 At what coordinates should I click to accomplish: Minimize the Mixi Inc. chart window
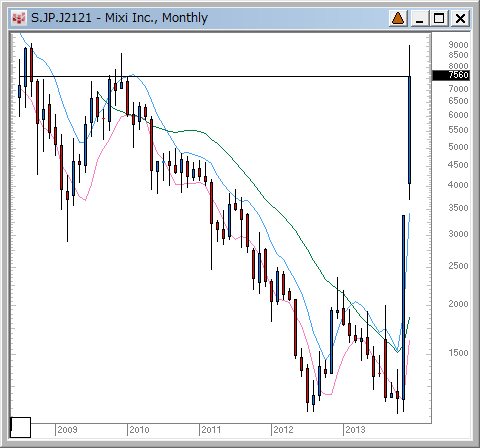point(420,18)
